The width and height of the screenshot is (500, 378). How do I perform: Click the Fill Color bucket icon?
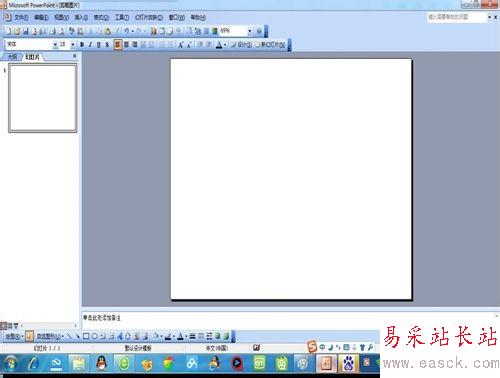155,336
